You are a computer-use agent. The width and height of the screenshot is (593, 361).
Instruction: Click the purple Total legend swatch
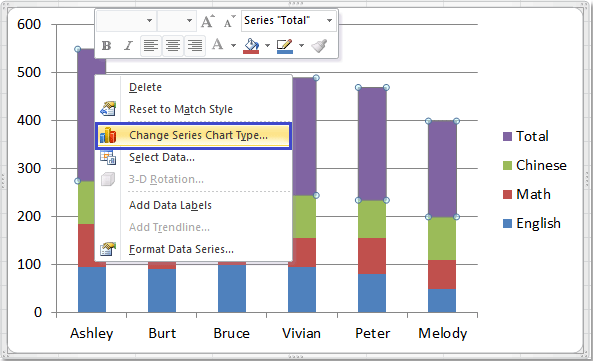point(507,136)
